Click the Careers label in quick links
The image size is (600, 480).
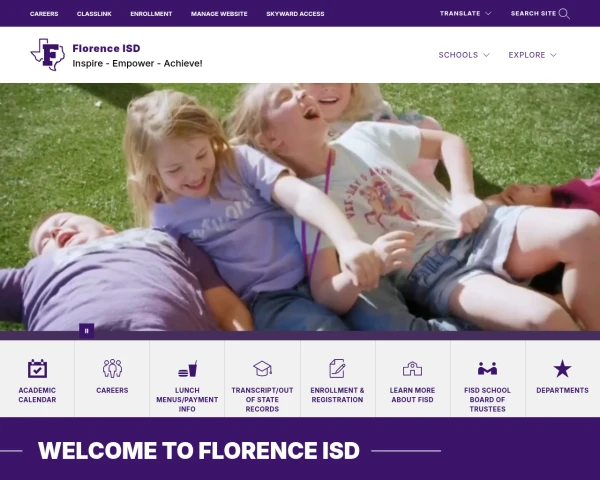(x=112, y=390)
